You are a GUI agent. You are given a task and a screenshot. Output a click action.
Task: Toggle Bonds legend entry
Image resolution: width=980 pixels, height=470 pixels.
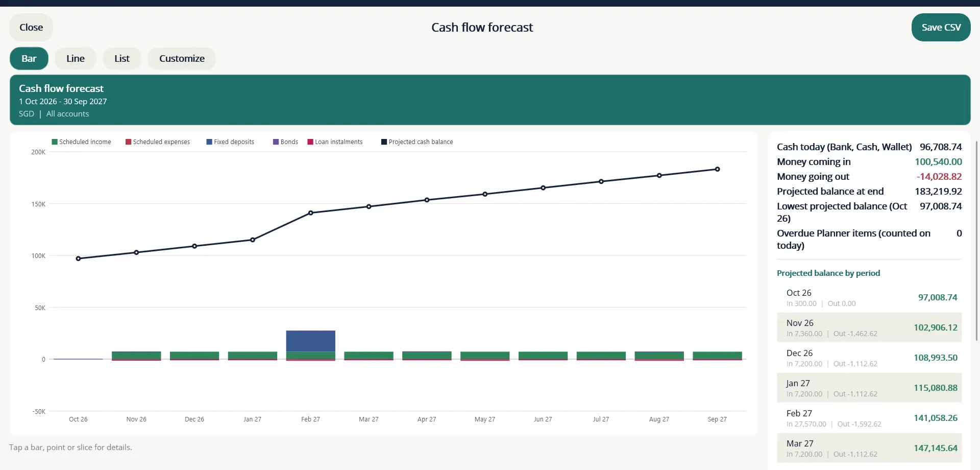285,142
